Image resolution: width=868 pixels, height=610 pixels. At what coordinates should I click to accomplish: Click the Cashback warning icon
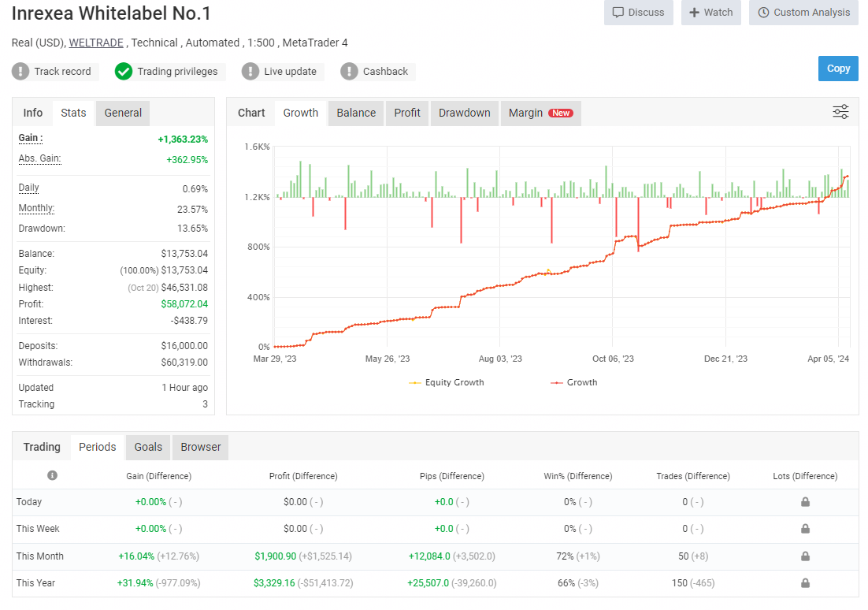[349, 72]
